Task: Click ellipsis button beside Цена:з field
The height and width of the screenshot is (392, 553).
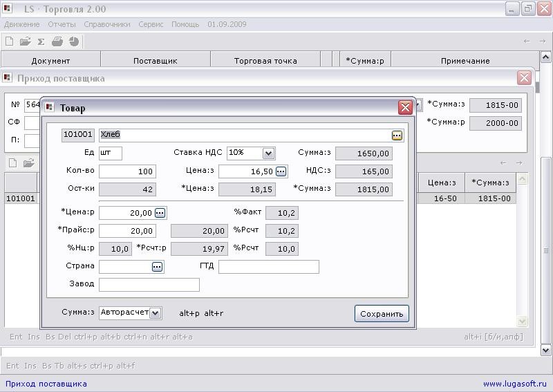Action: (281, 171)
